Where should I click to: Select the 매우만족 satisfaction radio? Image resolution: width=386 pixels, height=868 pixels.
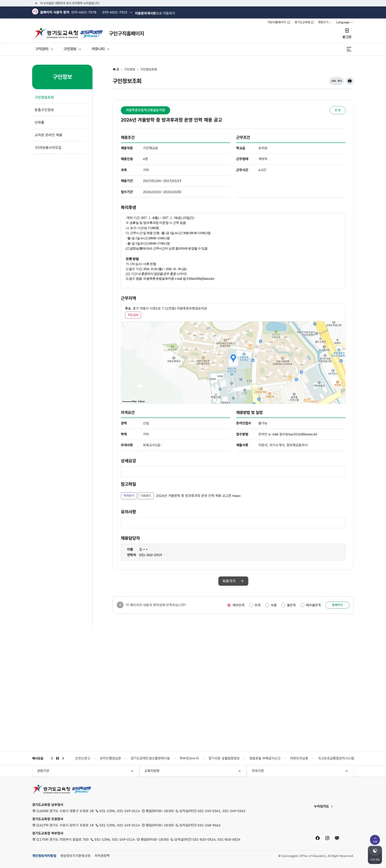click(229, 605)
